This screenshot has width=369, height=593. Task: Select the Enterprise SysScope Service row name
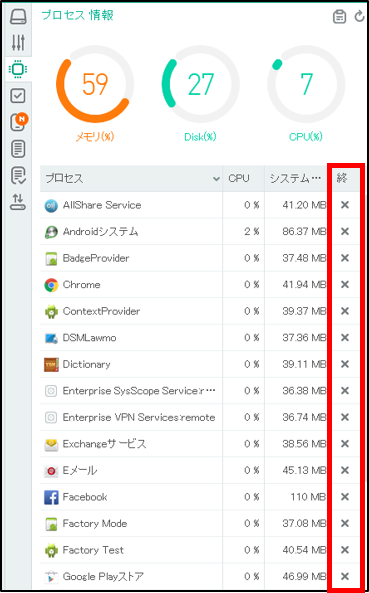tap(139, 391)
